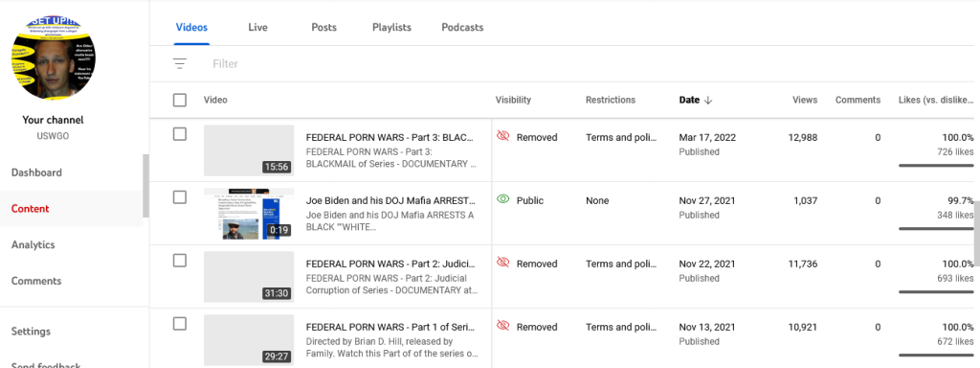The width and height of the screenshot is (980, 368).
Task: Switch to the Videos tab
Action: tap(191, 28)
